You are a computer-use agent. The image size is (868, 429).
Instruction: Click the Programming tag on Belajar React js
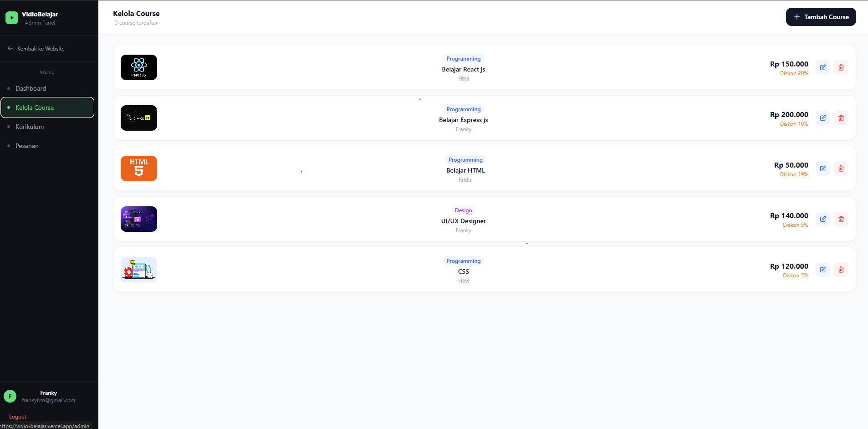tap(464, 59)
